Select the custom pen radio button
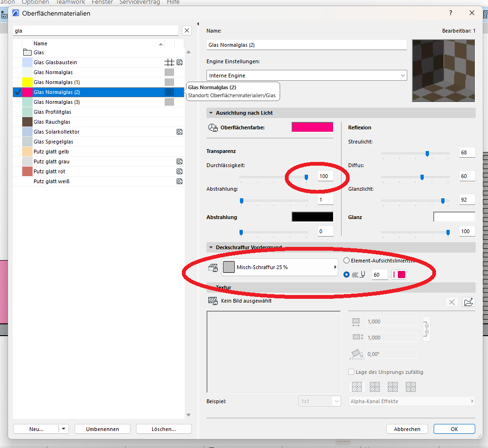 point(346,275)
